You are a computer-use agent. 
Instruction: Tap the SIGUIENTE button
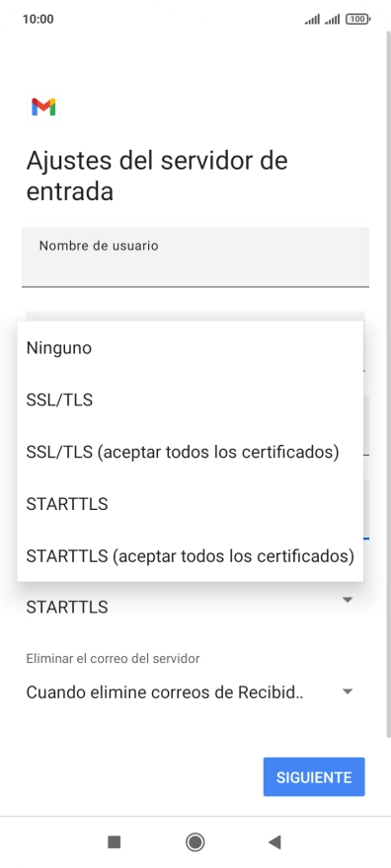coord(314,777)
